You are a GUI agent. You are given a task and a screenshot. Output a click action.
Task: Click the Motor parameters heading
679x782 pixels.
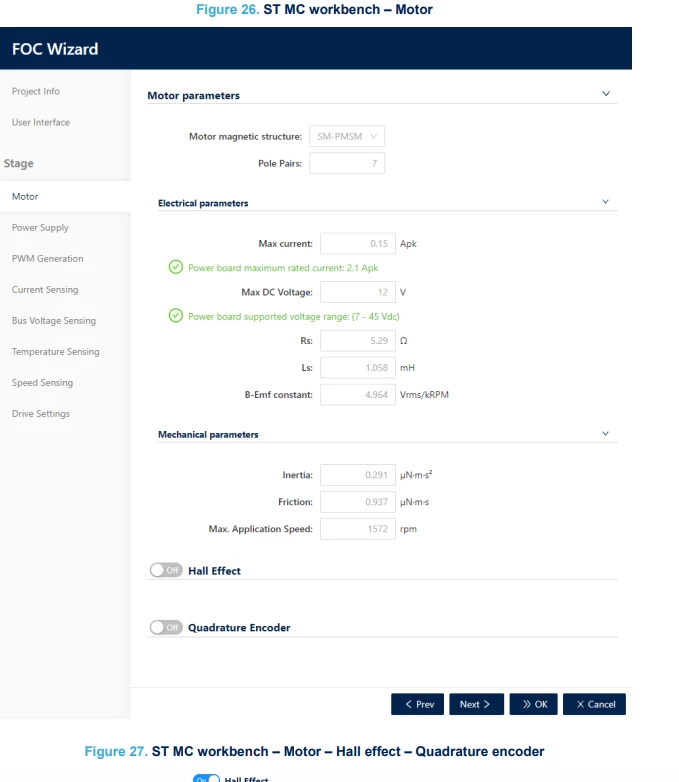[194, 95]
